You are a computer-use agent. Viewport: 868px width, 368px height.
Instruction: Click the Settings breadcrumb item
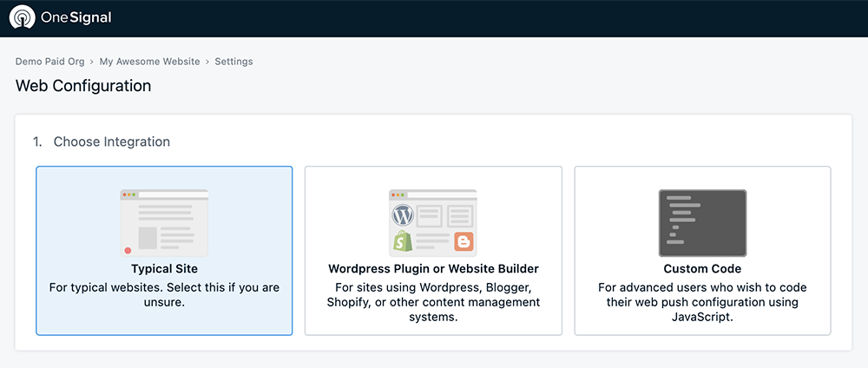coord(233,62)
